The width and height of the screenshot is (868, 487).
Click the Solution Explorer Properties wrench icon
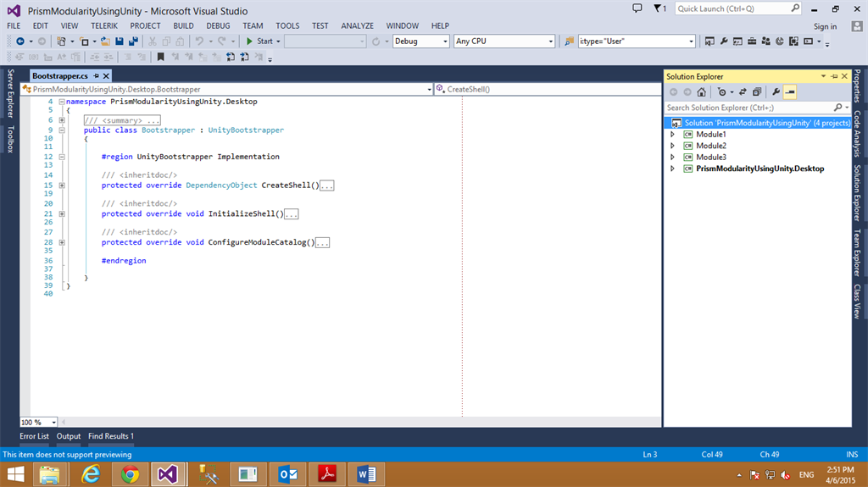[776, 91]
